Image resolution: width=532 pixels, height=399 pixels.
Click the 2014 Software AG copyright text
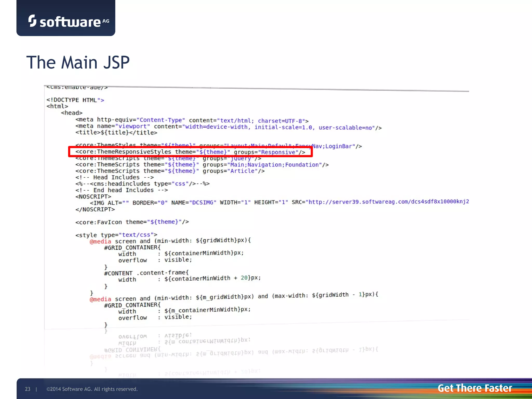coord(92,389)
